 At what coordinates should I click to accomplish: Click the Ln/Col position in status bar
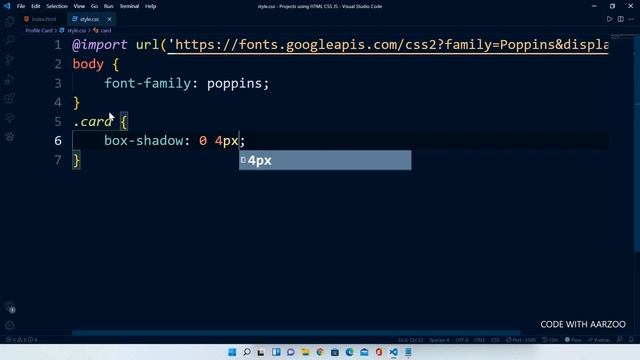point(411,340)
